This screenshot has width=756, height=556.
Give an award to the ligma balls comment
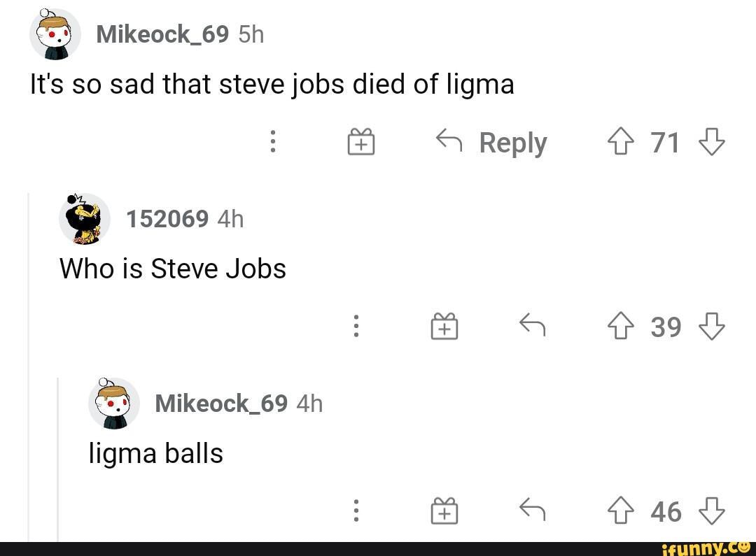pyautogui.click(x=444, y=511)
